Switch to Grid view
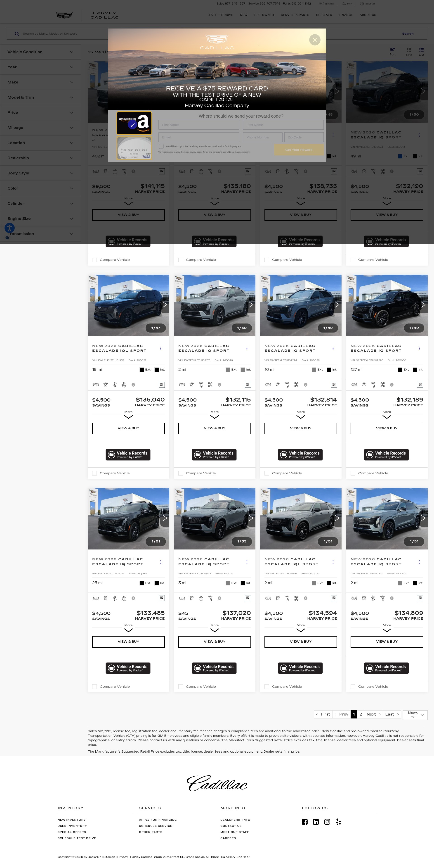 pos(409,52)
